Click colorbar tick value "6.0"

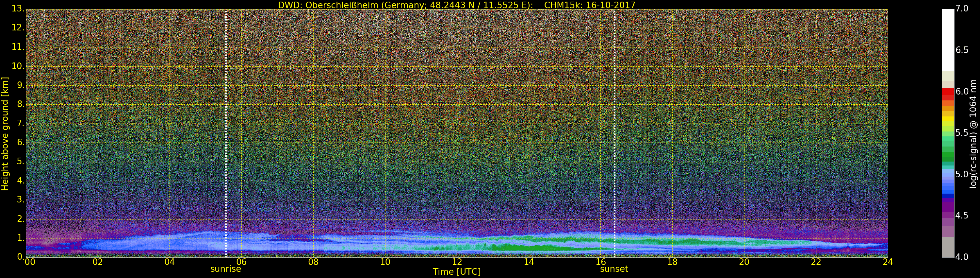click(x=962, y=91)
